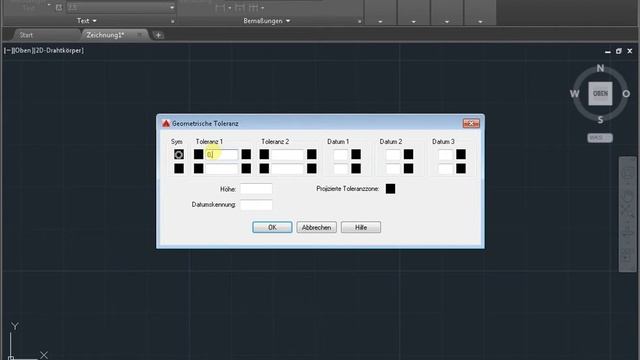Open help with the Hilfe button
The height and width of the screenshot is (360, 640).
point(361,227)
